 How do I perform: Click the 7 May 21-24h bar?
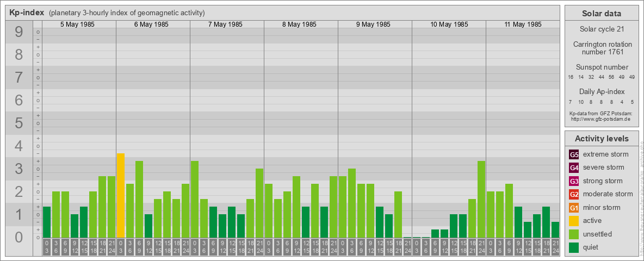click(x=259, y=203)
